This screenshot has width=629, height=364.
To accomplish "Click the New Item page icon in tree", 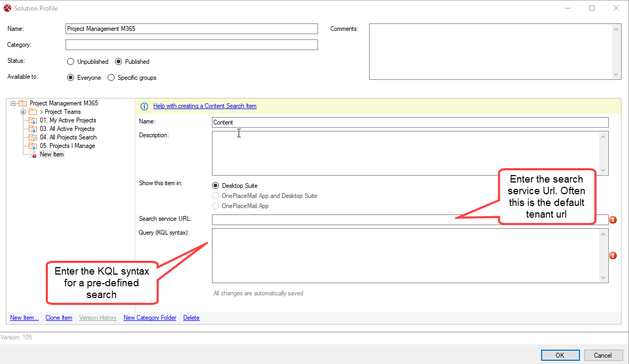I will (x=33, y=154).
